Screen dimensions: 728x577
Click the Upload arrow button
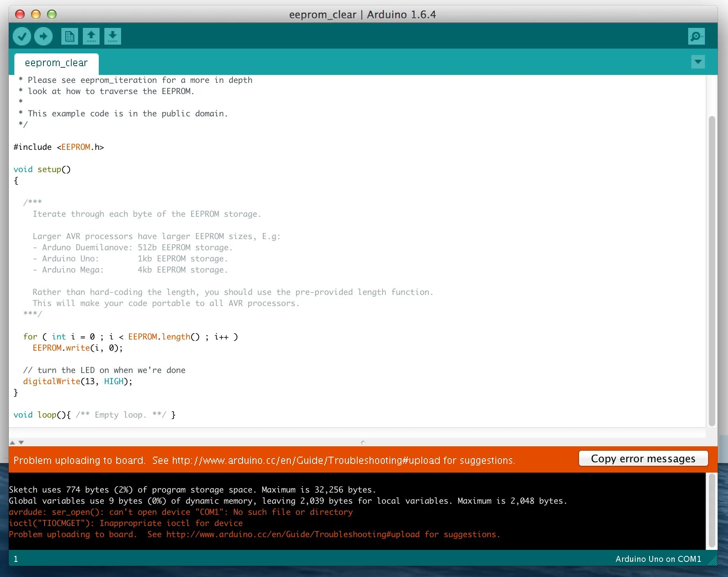pyautogui.click(x=43, y=36)
